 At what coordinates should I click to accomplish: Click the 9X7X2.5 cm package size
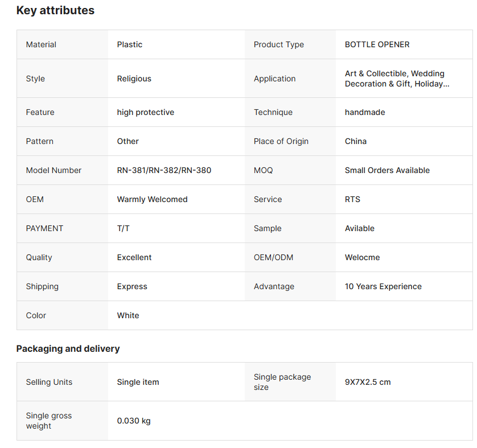pos(368,382)
